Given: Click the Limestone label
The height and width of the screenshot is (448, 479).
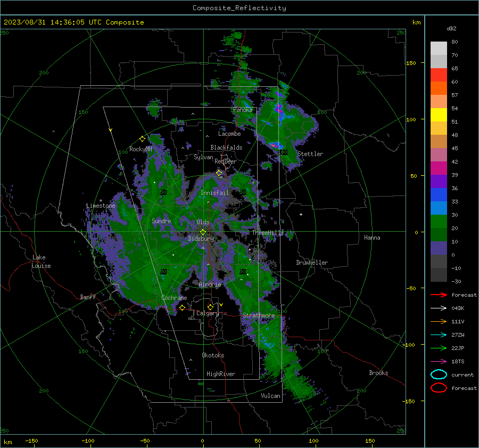Looking at the screenshot, I should (101, 206).
